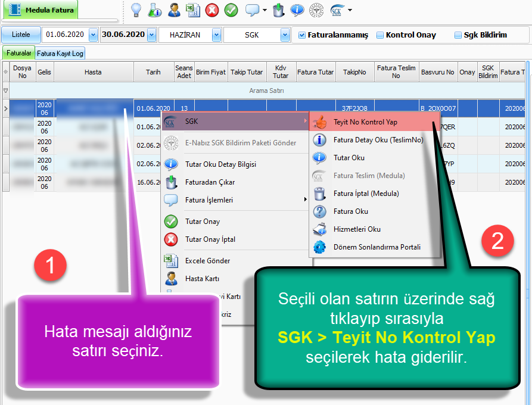Click the red X cancel toolbar icon
This screenshot has height=405, width=532.
(x=212, y=10)
